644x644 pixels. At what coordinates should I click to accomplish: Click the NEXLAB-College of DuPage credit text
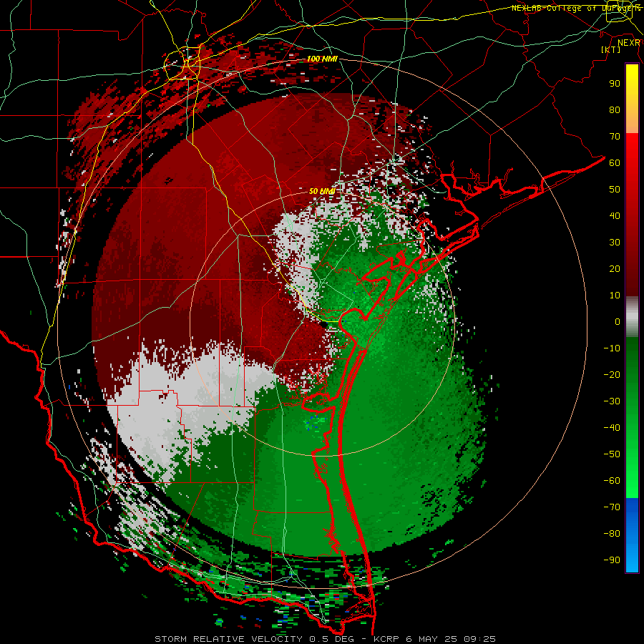(576, 8)
